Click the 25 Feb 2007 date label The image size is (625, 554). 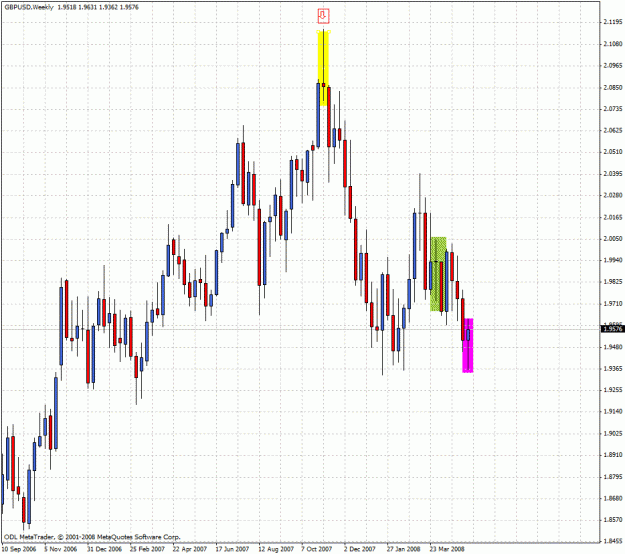tap(147, 549)
